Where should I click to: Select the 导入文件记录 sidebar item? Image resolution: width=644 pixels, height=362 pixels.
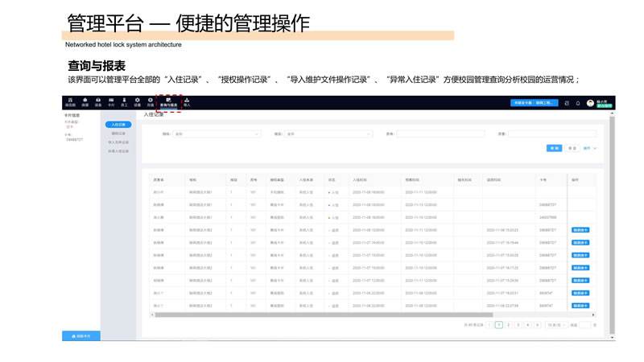pos(118,142)
